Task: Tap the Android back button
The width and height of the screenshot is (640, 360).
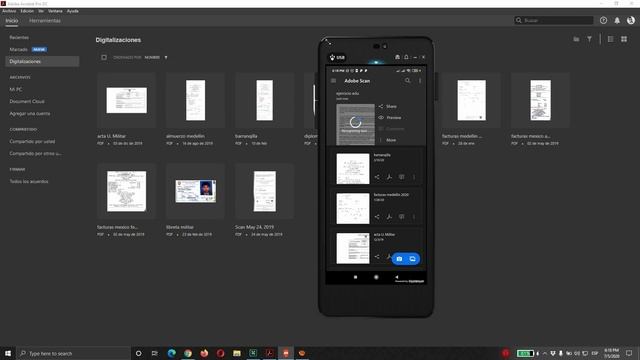Action: (396, 277)
